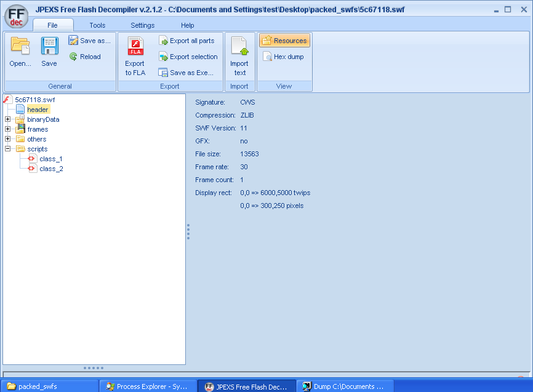Click the frames film strip icon

click(21, 129)
